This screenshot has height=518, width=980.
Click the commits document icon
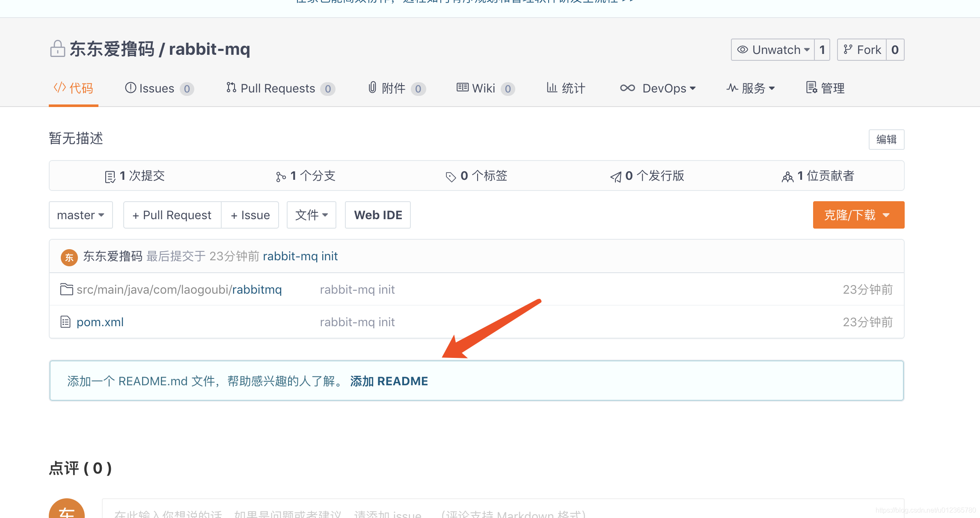pyautogui.click(x=110, y=177)
